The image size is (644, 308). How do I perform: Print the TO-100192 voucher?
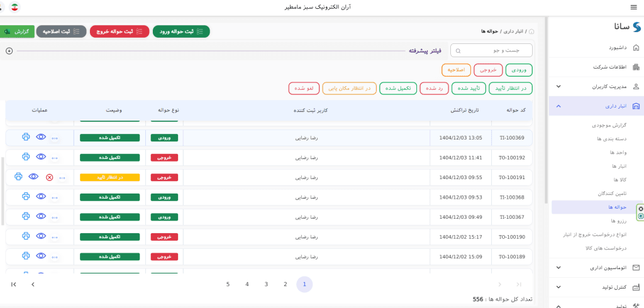click(26, 157)
